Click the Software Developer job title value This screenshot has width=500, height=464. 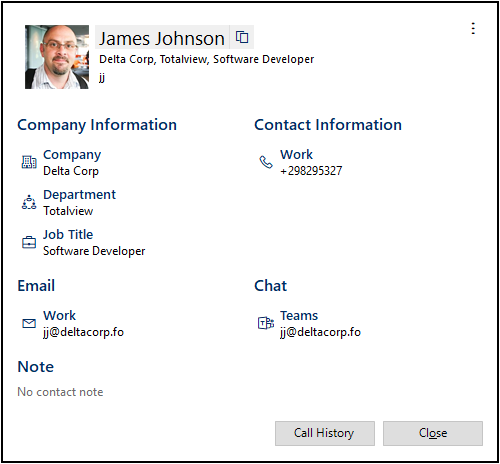point(94,251)
